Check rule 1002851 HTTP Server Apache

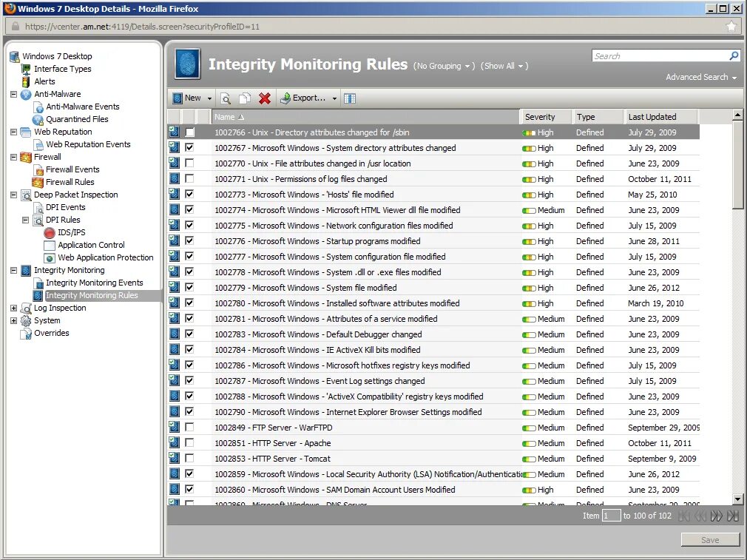tap(189, 443)
